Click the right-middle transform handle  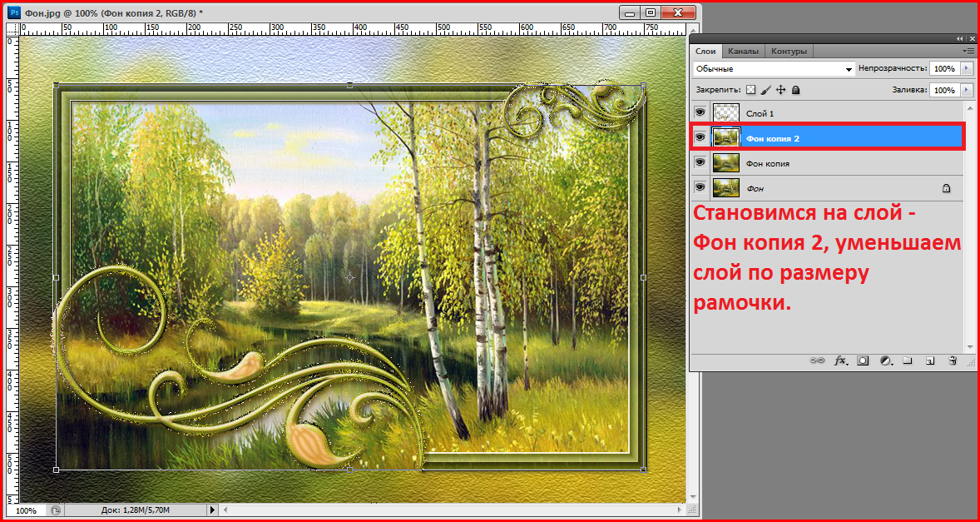pyautogui.click(x=644, y=277)
